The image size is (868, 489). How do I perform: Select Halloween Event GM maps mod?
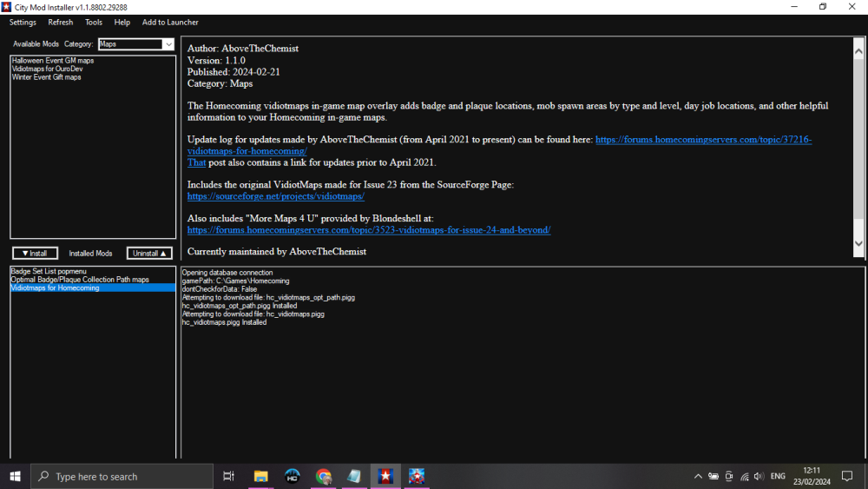(53, 61)
